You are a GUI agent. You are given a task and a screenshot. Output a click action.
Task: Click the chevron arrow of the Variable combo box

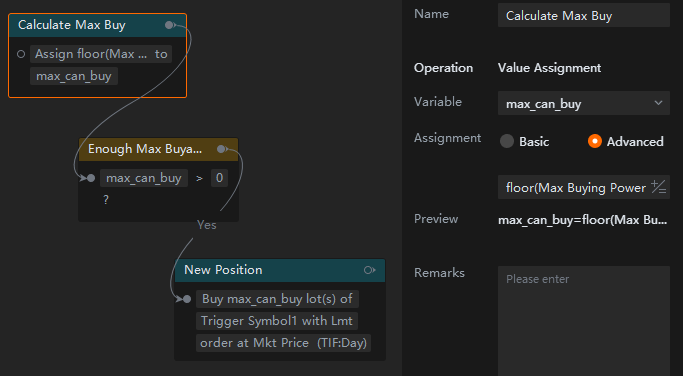[658, 103]
